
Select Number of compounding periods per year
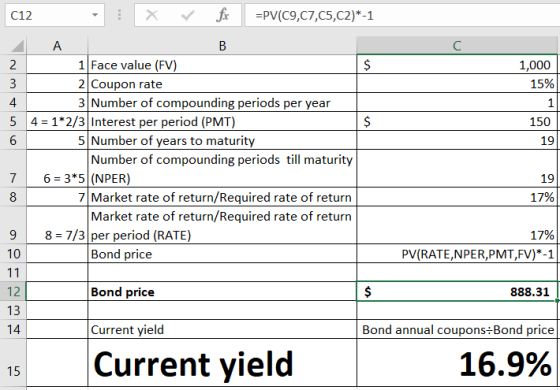click(222, 102)
